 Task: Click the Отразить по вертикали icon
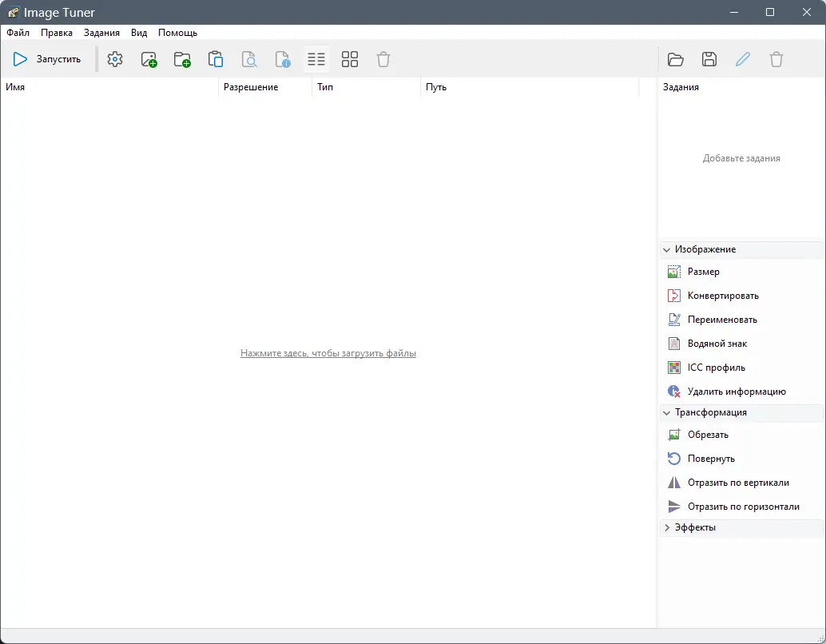[673, 483]
